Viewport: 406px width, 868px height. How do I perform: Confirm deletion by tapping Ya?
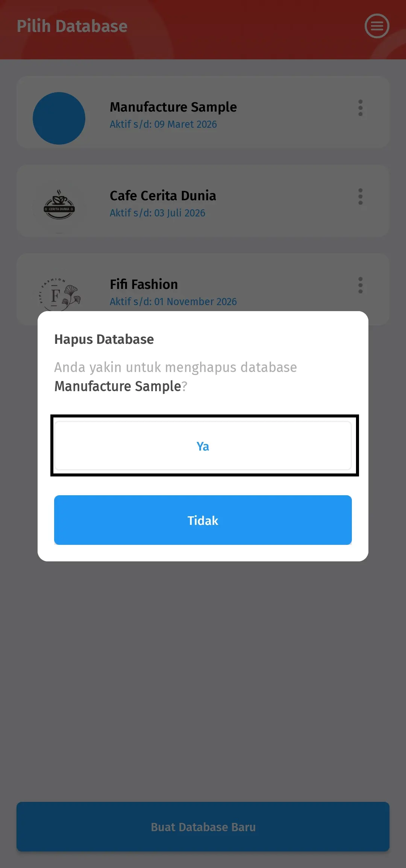click(203, 446)
